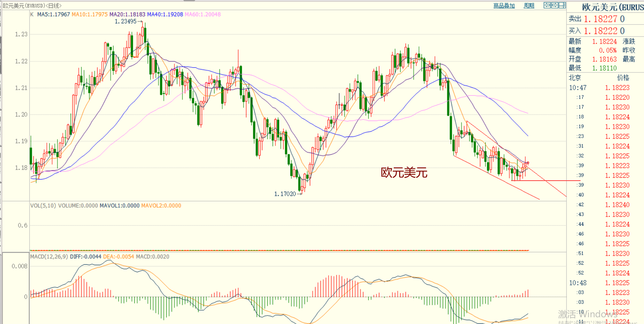Go forward with the right arrow icon
Screen dimensions: 644x324
coord(555,5)
